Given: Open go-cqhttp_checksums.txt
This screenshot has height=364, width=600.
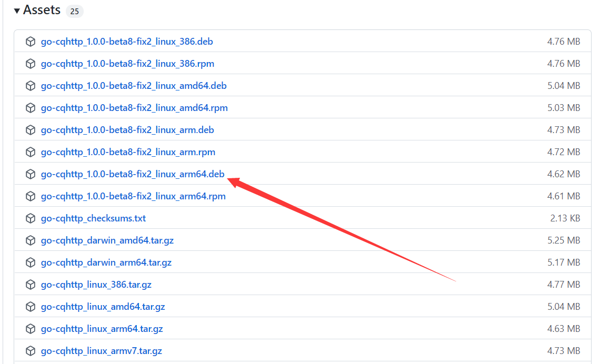Looking at the screenshot, I should coord(93,218).
